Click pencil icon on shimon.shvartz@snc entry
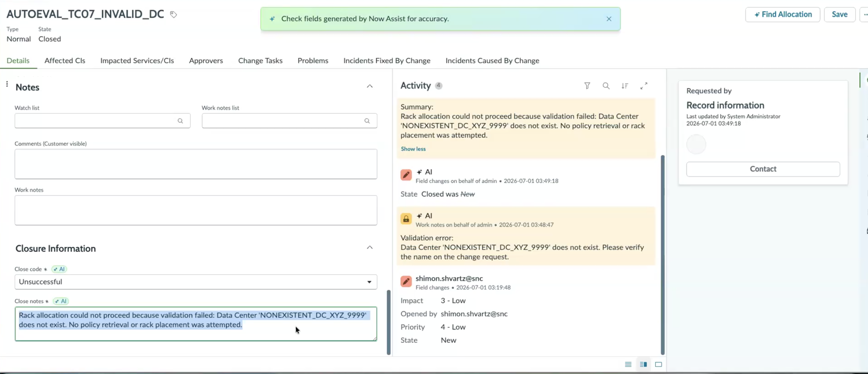The height and width of the screenshot is (374, 868). click(x=406, y=282)
